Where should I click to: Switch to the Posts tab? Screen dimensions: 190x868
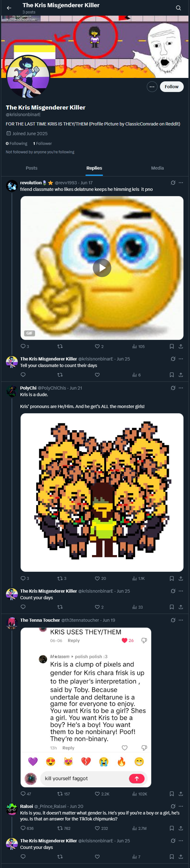[32, 168]
